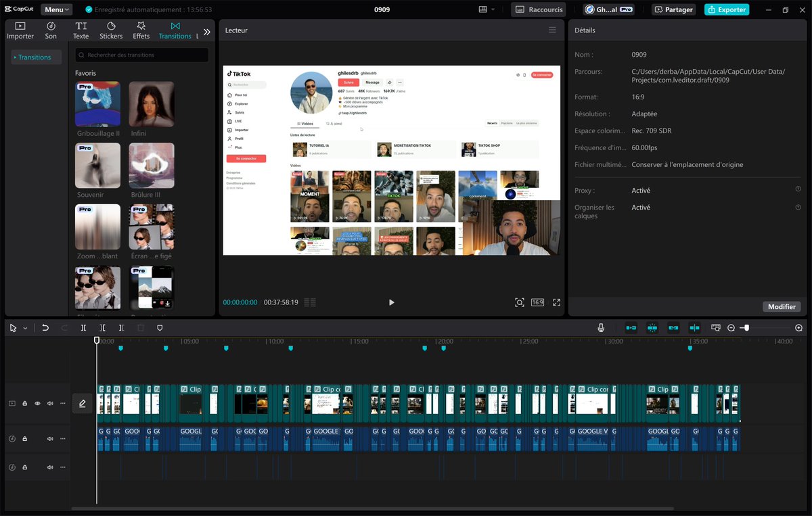Choose the Delete left trim tool
Viewport: 812px width, 516px height.
pos(102,327)
